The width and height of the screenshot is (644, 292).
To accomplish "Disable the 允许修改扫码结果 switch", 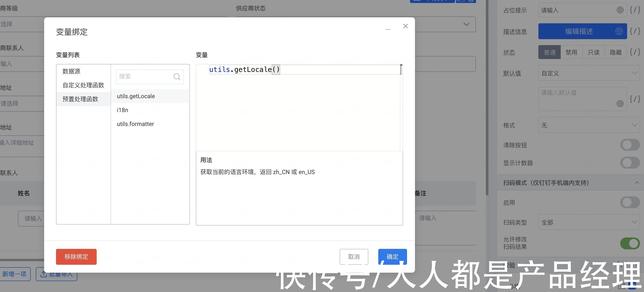I will 630,243.
